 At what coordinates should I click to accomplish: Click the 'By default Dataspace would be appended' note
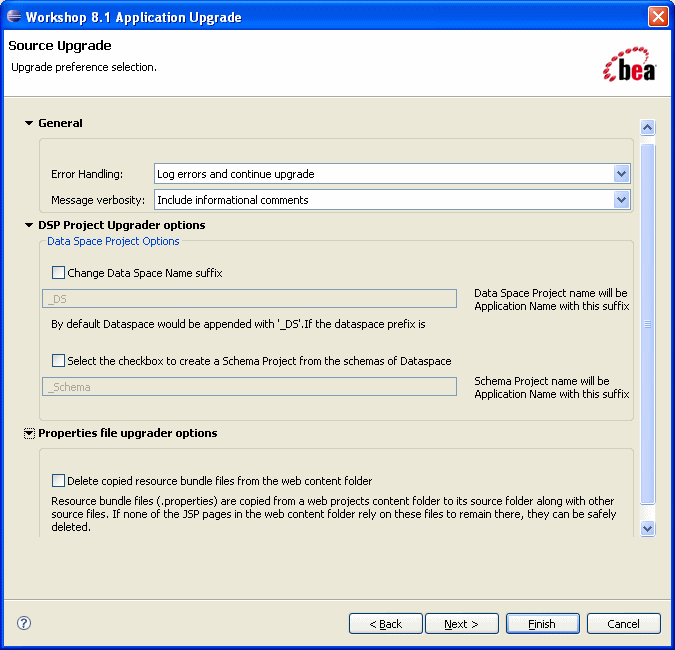click(x=238, y=324)
